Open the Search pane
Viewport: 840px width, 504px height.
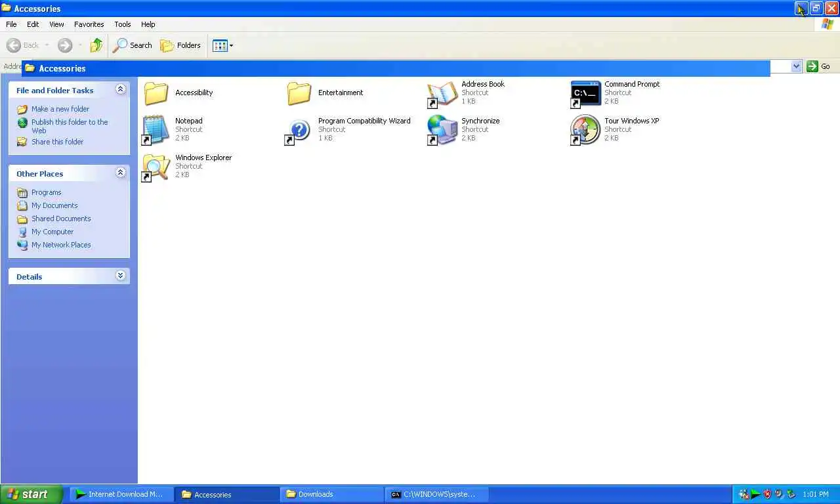(x=133, y=45)
